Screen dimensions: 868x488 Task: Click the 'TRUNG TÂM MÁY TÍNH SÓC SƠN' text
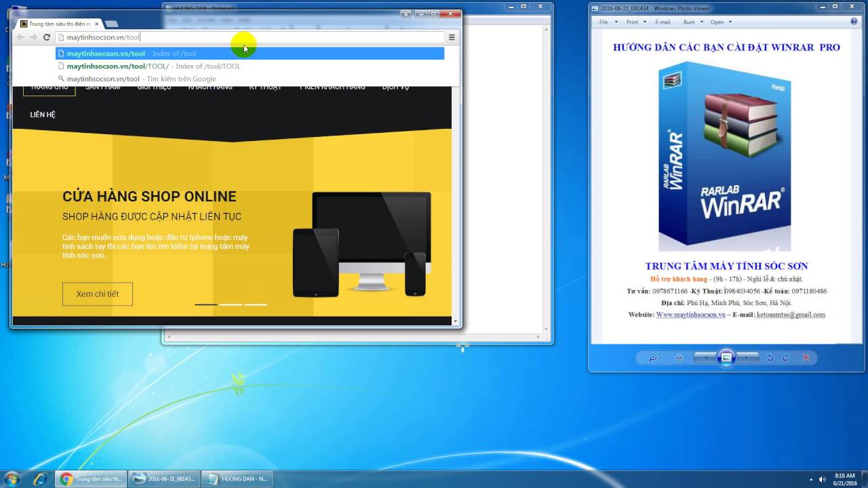(x=726, y=266)
